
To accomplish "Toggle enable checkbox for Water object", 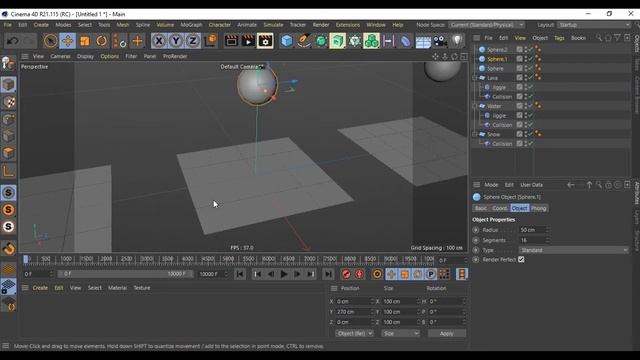I will coord(530,106).
